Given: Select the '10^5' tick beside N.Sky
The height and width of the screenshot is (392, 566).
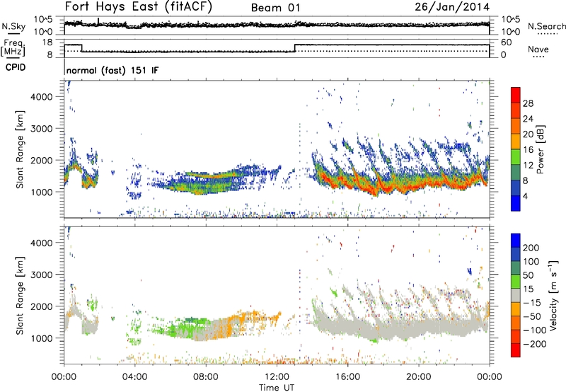Looking at the screenshot, I should click(x=43, y=20).
